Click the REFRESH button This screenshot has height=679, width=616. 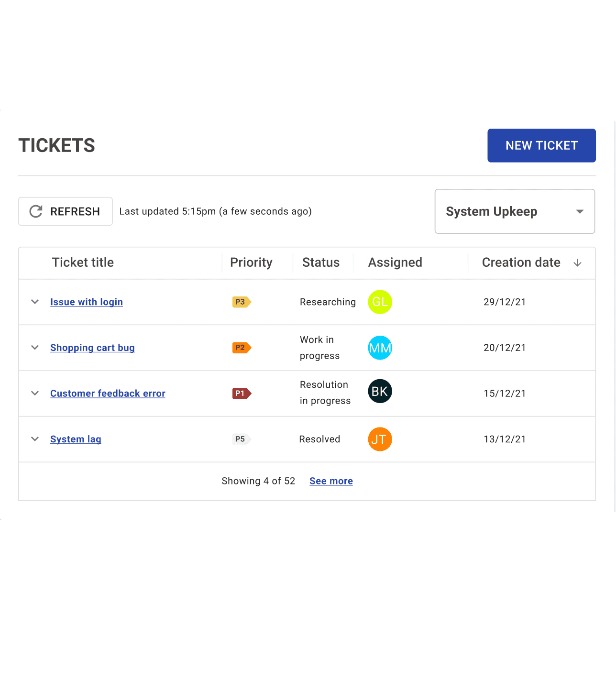pos(66,211)
